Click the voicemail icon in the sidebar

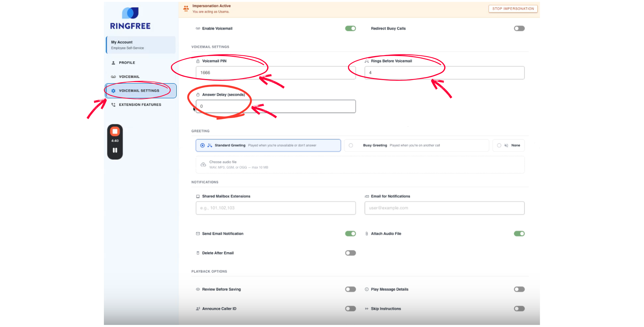pyautogui.click(x=113, y=77)
